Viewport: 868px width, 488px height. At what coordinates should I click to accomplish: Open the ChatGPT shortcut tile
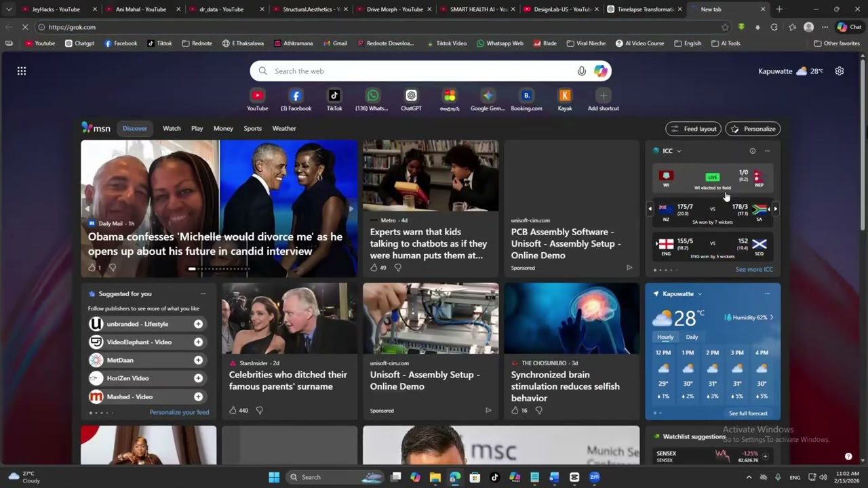(411, 100)
